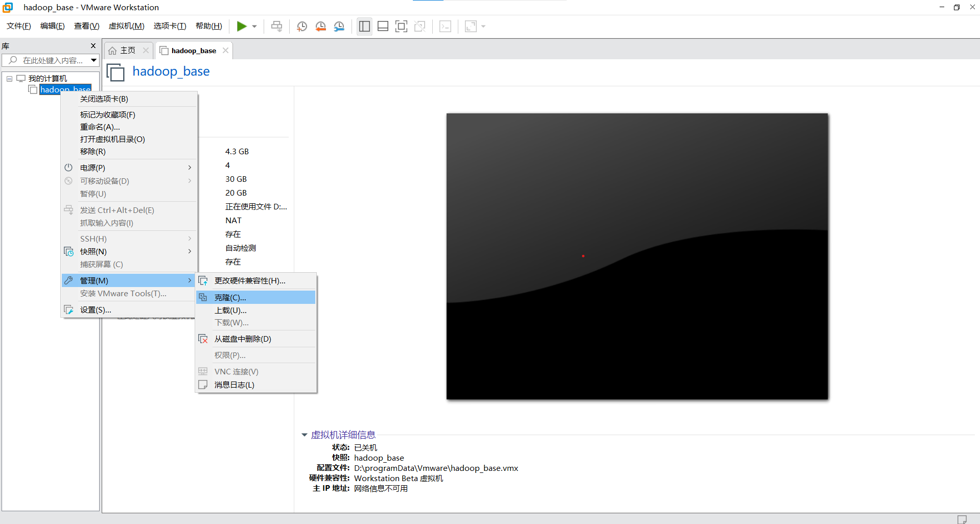Switch to the hadoop_base tab
Screen dimensions: 980x524
point(194,51)
